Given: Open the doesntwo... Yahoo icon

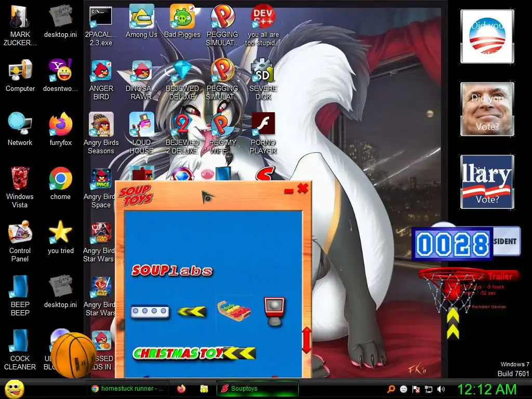Looking at the screenshot, I should [60, 75].
